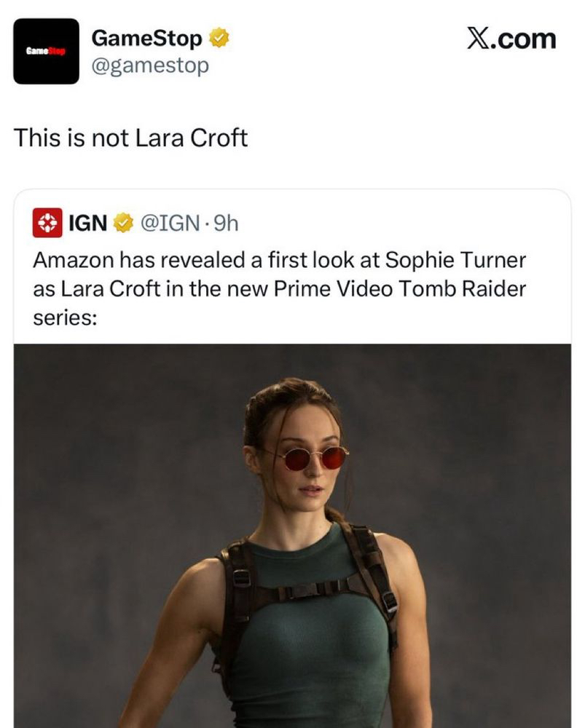This screenshot has height=728, width=585.
Task: Click the chest strap buckle in photo
Action: tap(315, 587)
